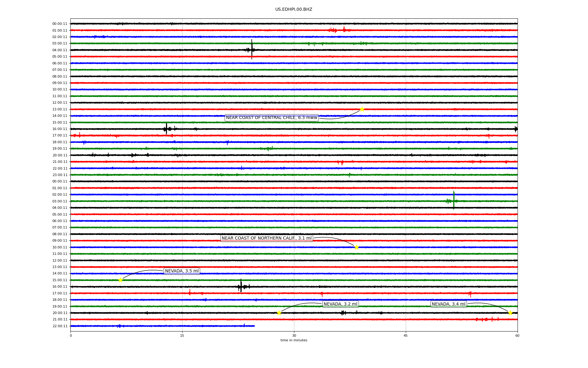Click the 15 tick on the time axis
The image size is (588, 368).
pyautogui.click(x=182, y=335)
